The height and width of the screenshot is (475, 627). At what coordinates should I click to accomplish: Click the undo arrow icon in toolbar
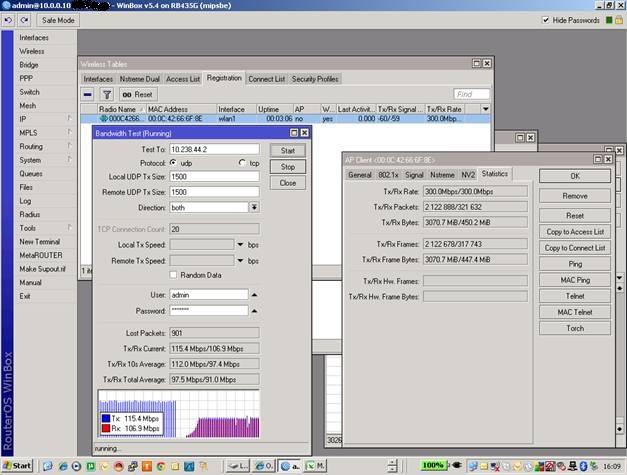pyautogui.click(x=11, y=20)
